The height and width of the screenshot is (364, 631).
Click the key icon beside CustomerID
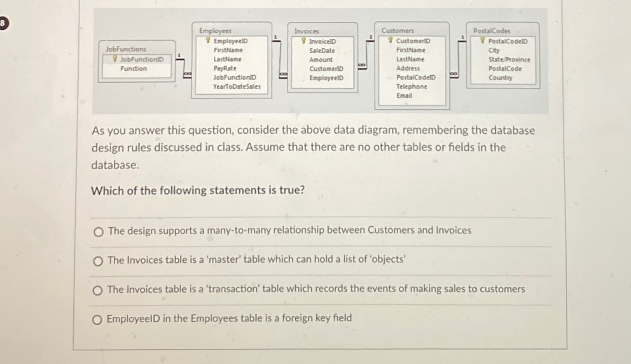(390, 40)
